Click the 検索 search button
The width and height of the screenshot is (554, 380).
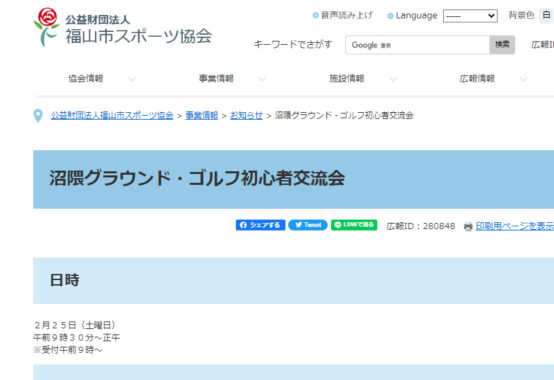coord(502,45)
